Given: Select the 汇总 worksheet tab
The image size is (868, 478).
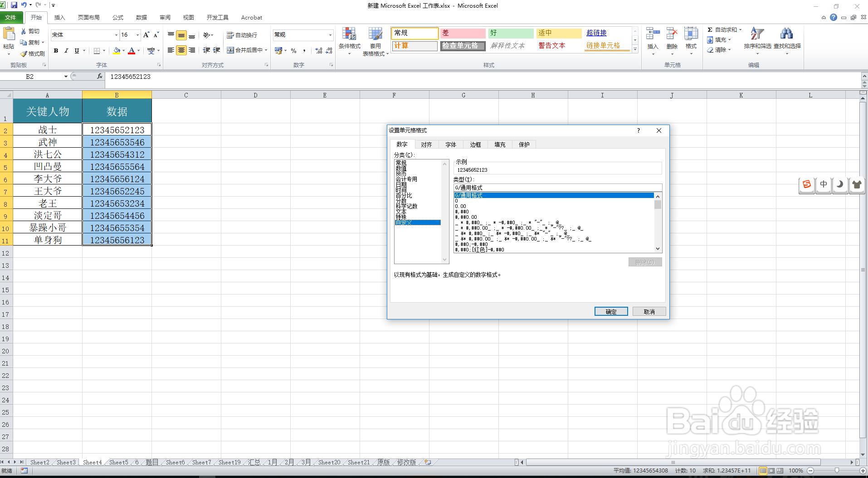Looking at the screenshot, I should [254, 462].
